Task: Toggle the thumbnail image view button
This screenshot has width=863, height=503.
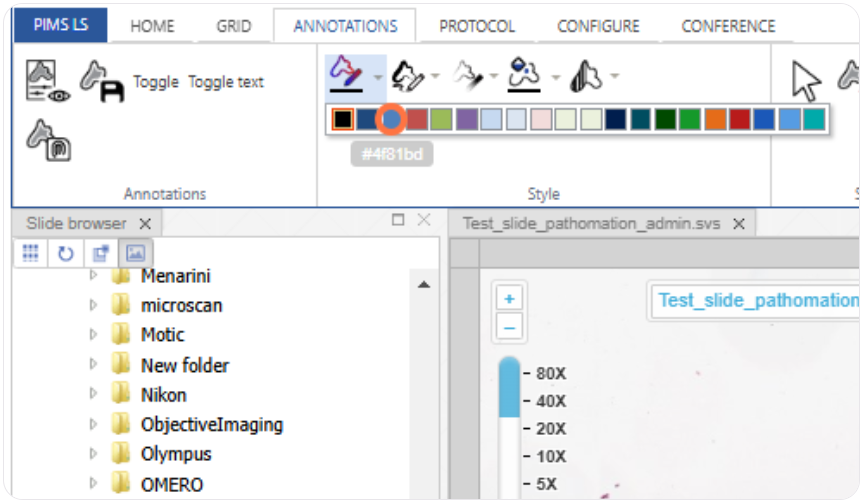Action: tap(134, 253)
